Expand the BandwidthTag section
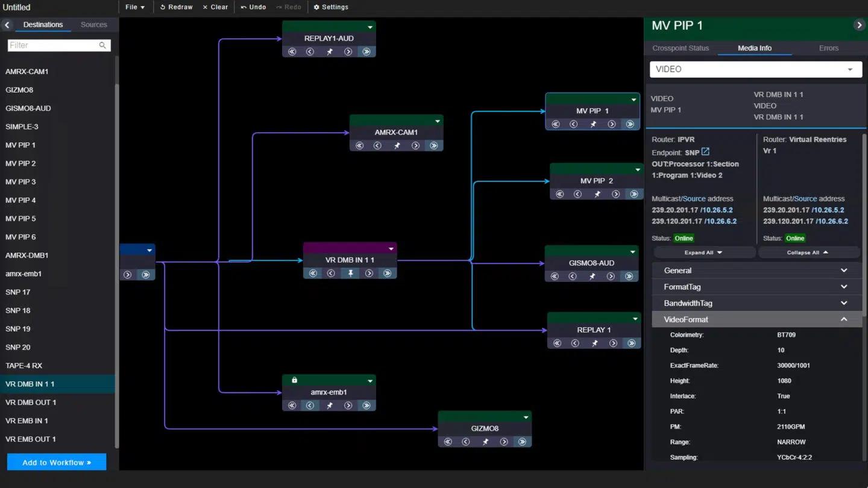Screen dimensions: 868x488 [x=756, y=303]
